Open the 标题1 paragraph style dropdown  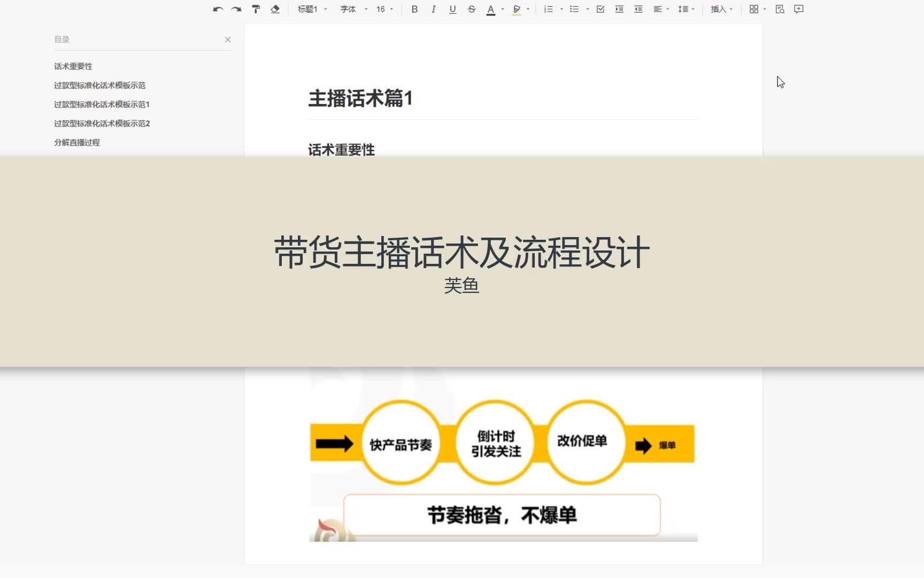(x=312, y=9)
